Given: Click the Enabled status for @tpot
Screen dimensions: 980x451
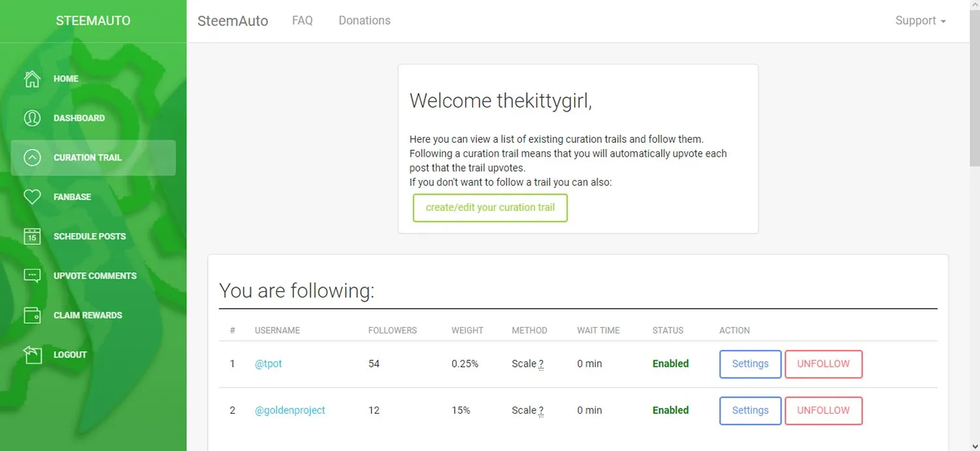Looking at the screenshot, I should pos(670,364).
